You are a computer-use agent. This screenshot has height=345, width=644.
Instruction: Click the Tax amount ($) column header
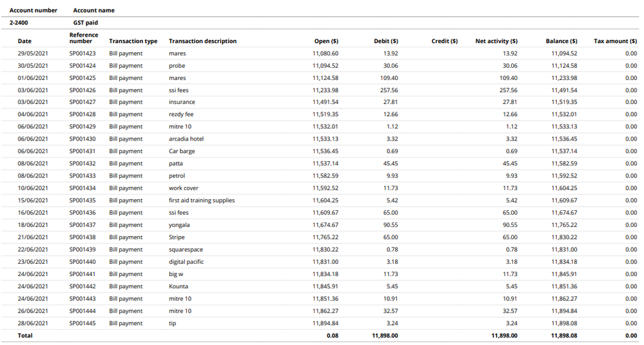click(x=615, y=41)
